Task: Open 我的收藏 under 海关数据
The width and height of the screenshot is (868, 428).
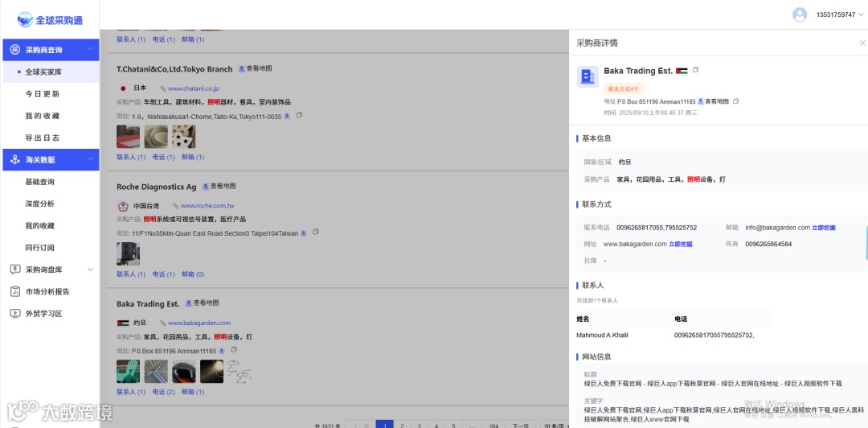Action: (40, 225)
